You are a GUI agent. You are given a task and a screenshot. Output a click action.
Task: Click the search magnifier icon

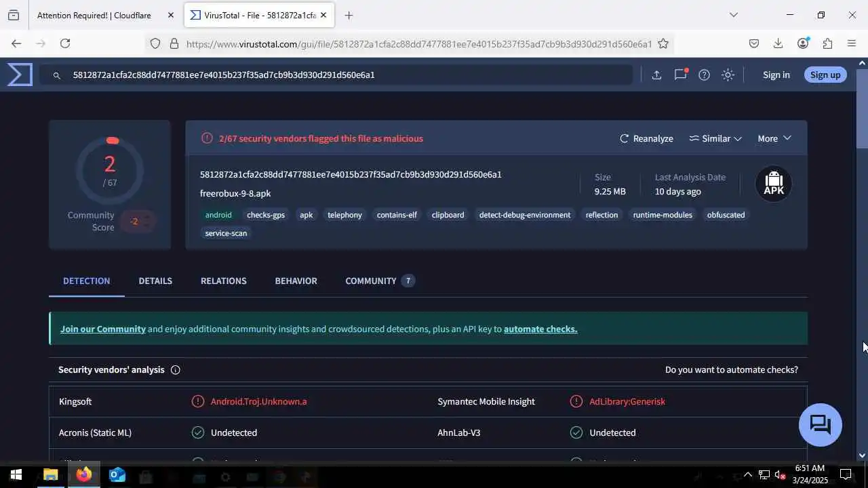click(57, 75)
